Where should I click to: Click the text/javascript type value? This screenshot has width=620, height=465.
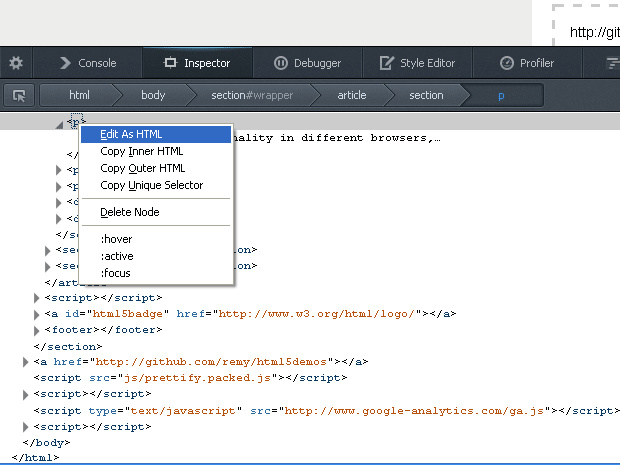tap(183, 411)
